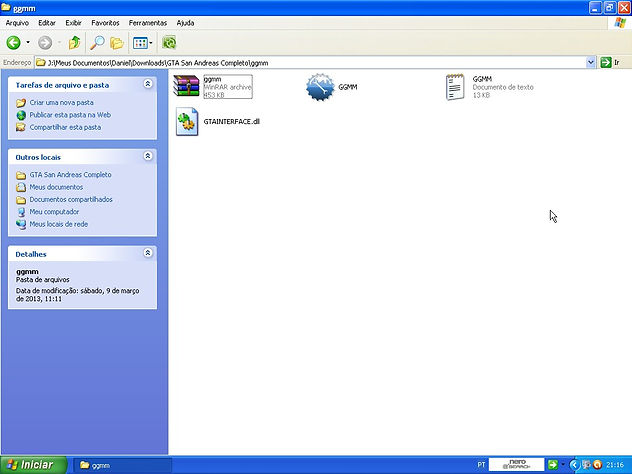Open the Ajuda menu
Screen dimensions: 632x474
click(185, 23)
